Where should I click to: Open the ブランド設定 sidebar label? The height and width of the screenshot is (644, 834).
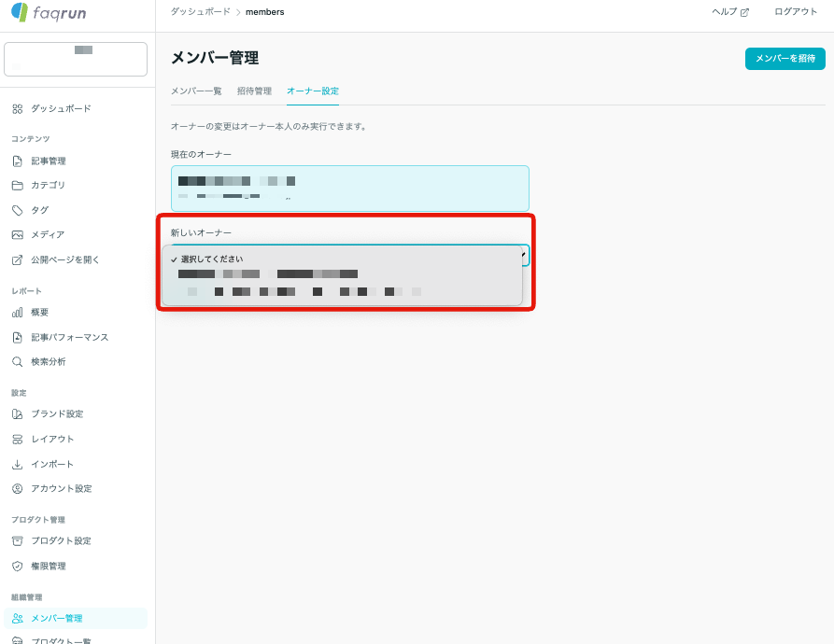point(57,413)
